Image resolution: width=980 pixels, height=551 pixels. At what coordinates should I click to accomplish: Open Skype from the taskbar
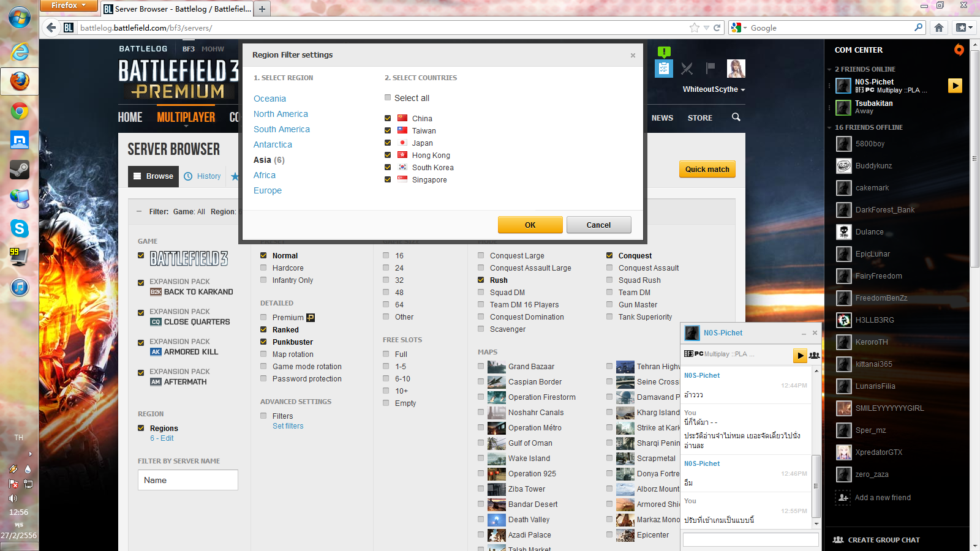[x=20, y=228]
